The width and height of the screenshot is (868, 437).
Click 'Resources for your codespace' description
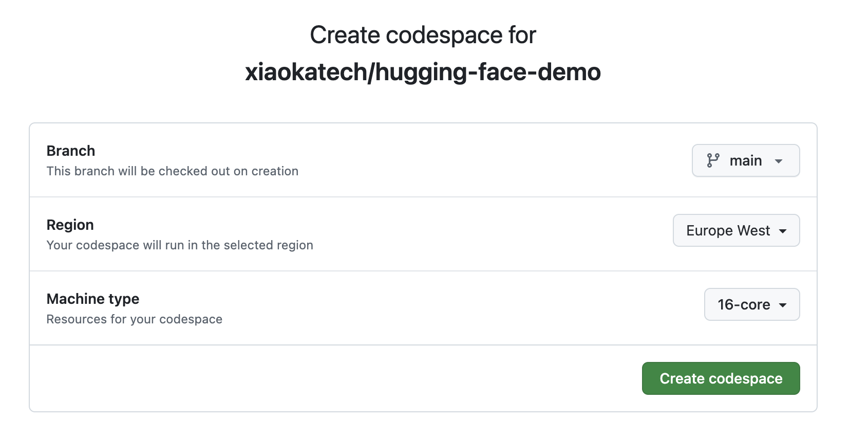(135, 319)
